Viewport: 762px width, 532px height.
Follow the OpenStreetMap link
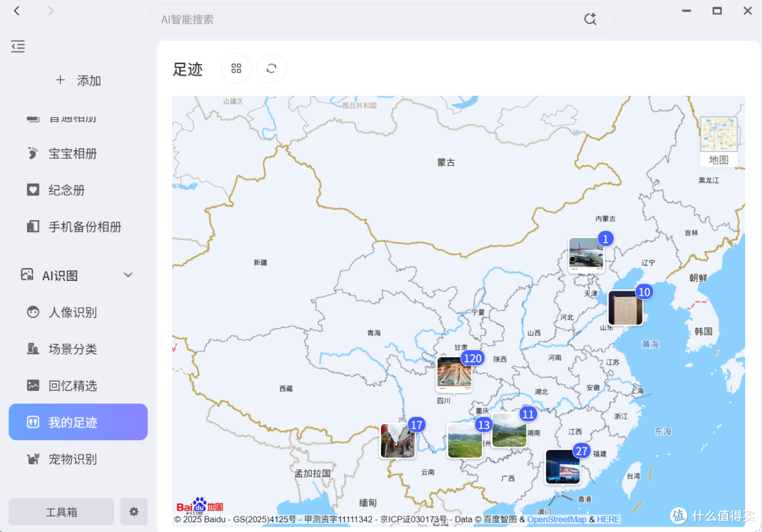click(x=557, y=519)
